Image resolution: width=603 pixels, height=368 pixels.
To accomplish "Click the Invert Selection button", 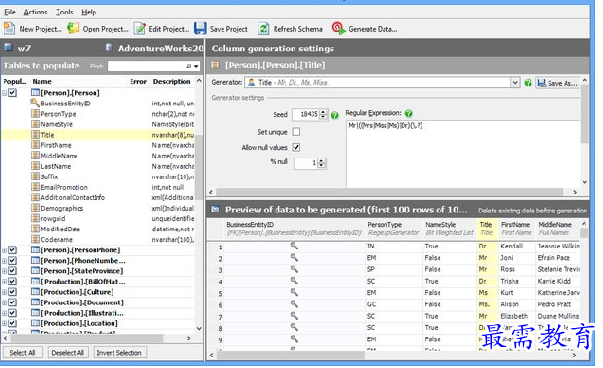I will point(119,353).
